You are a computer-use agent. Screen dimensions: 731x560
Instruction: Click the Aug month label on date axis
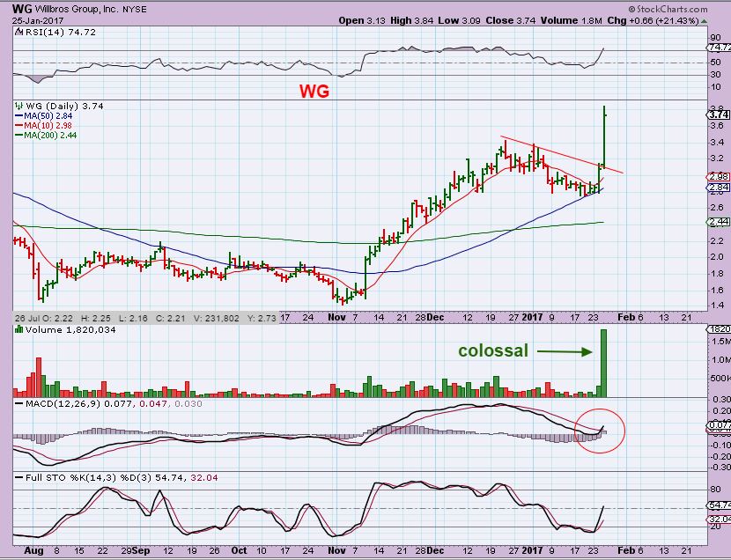33,550
